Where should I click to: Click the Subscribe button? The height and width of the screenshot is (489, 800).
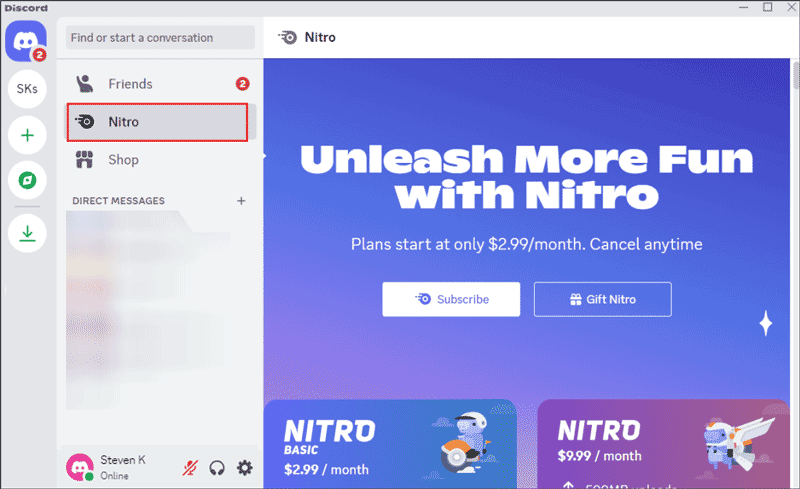click(451, 299)
